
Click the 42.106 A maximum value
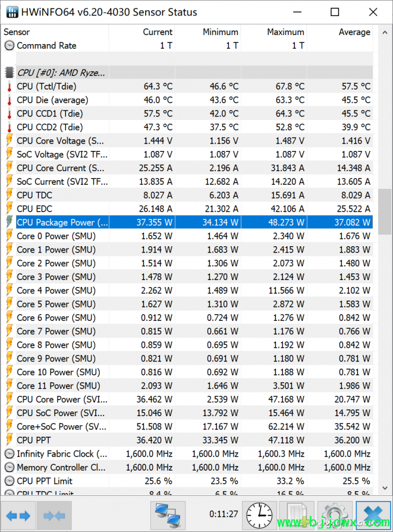287,209
